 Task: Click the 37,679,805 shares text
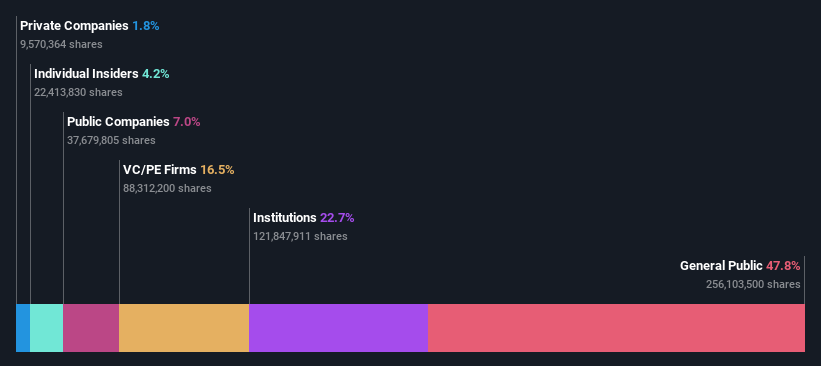pyautogui.click(x=111, y=140)
